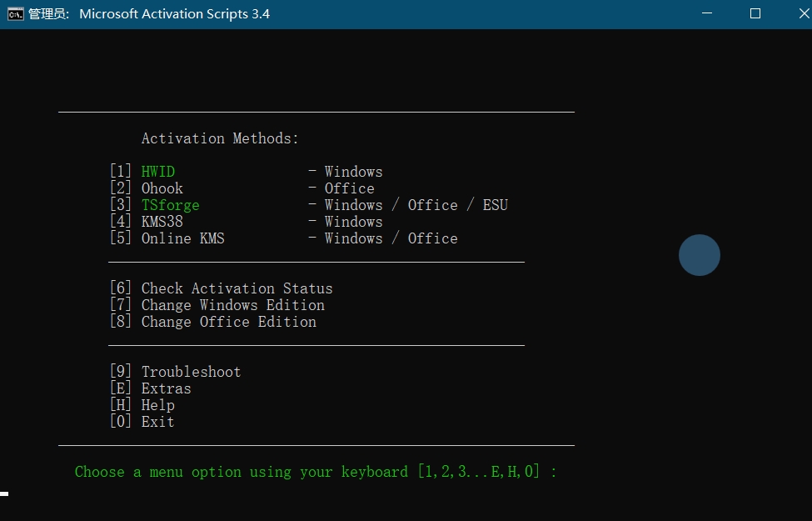Click the Activation Methods heading
Screen dimensions: 812x521
(219, 138)
